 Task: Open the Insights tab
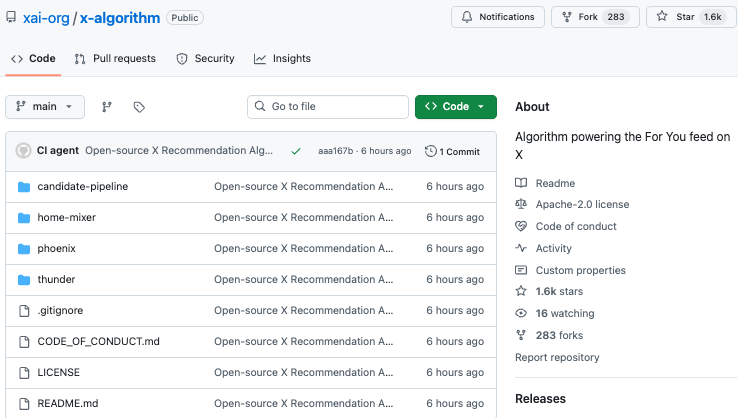point(282,59)
